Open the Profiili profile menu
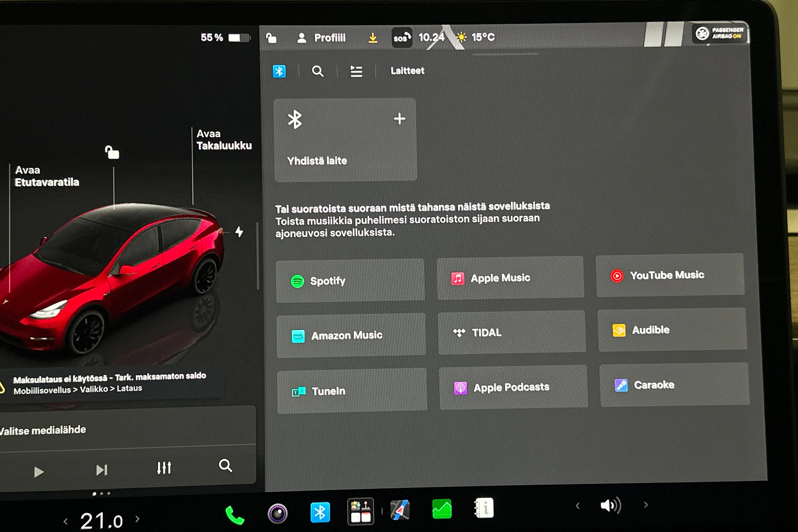This screenshot has height=532, width=798. 321,38
